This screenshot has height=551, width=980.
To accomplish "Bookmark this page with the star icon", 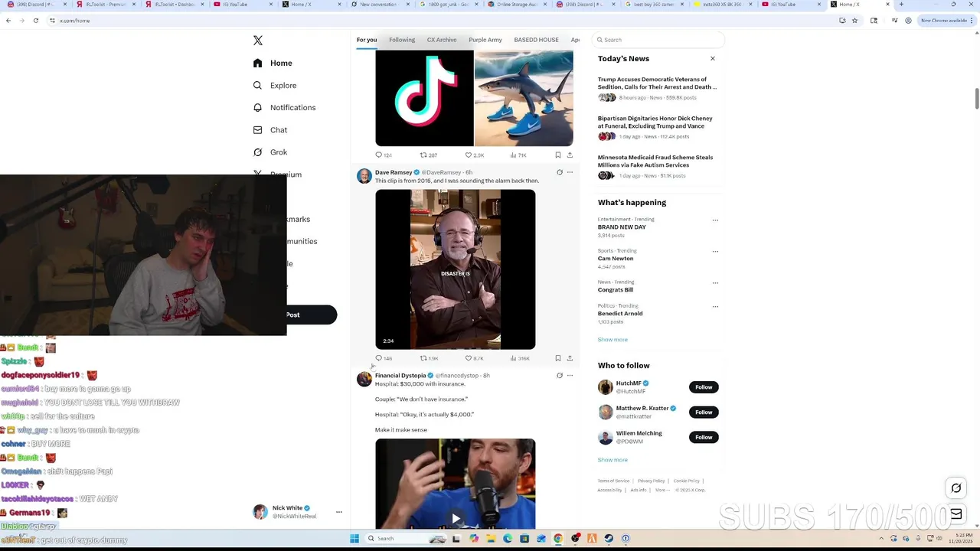I will (x=854, y=21).
